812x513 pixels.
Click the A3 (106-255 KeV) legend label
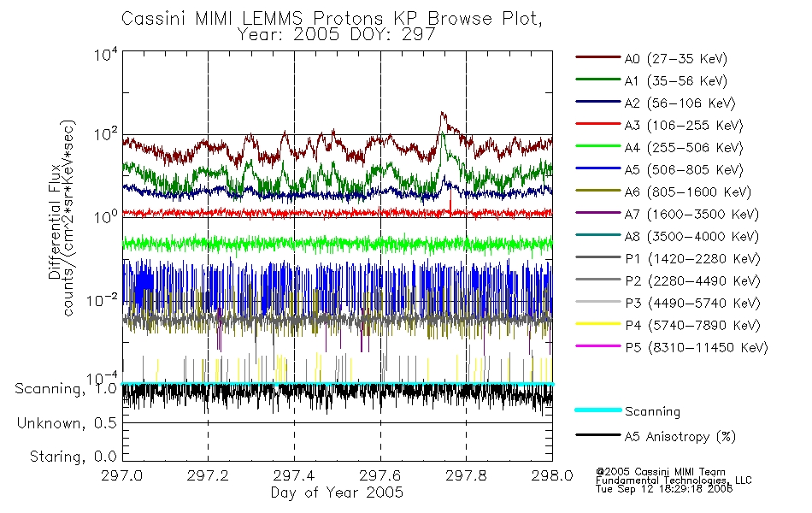(x=683, y=126)
